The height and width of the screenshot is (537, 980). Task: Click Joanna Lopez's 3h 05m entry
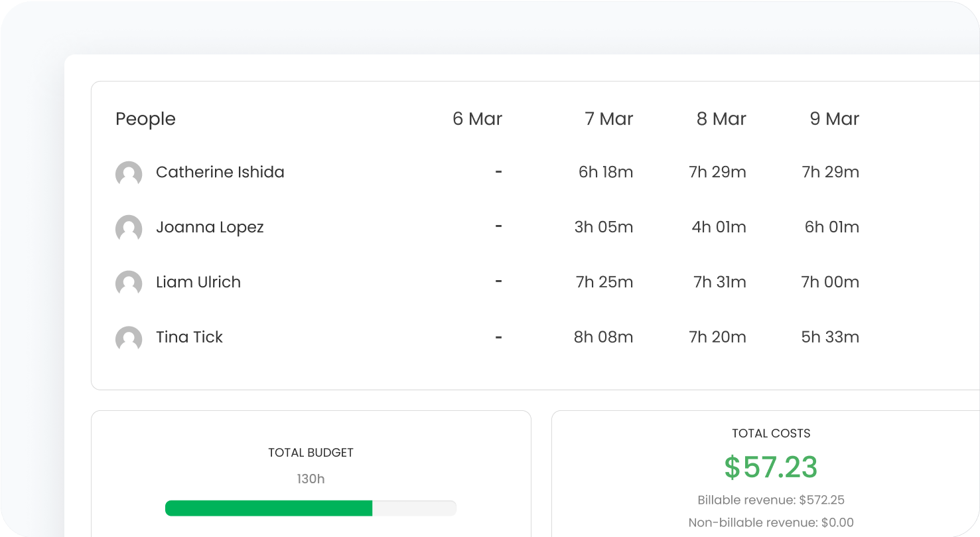[x=604, y=228]
